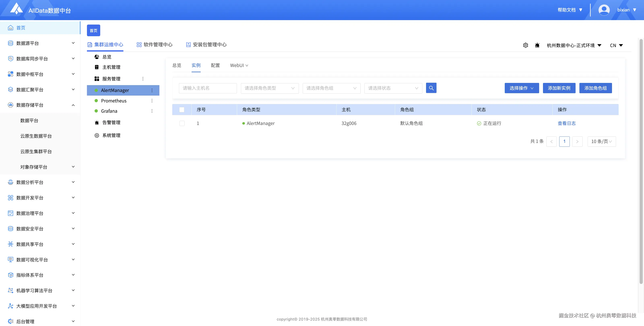
Task: Click the three-dot menu next to Prometheus
Action: (x=152, y=100)
